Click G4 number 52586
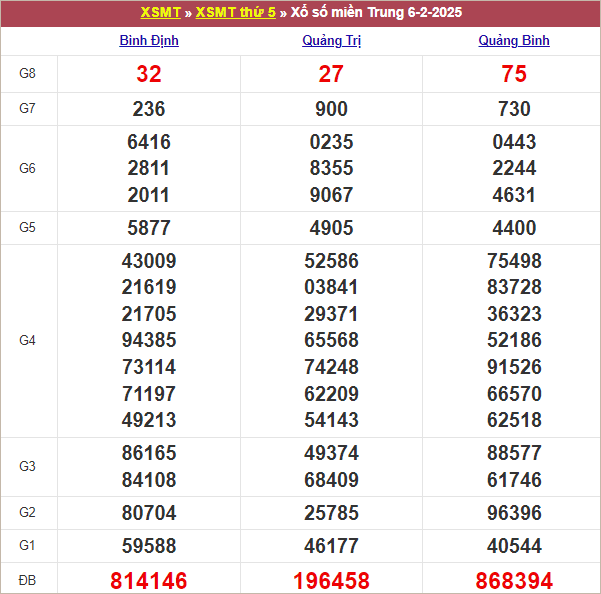 [331, 261]
